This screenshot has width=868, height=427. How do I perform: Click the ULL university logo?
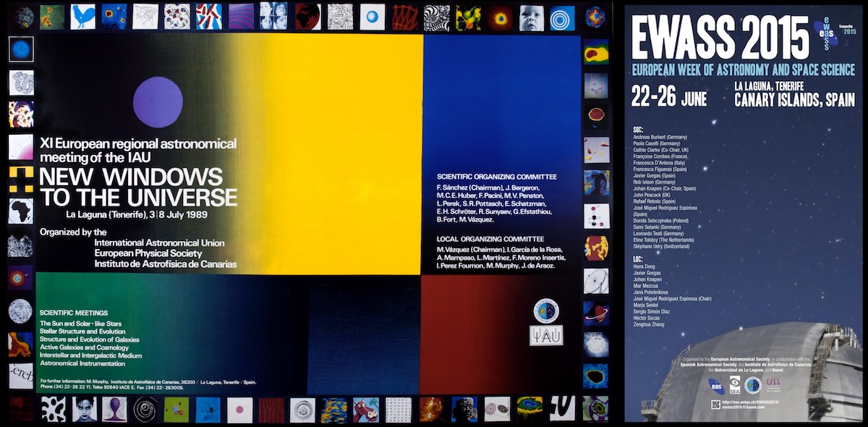(x=774, y=386)
